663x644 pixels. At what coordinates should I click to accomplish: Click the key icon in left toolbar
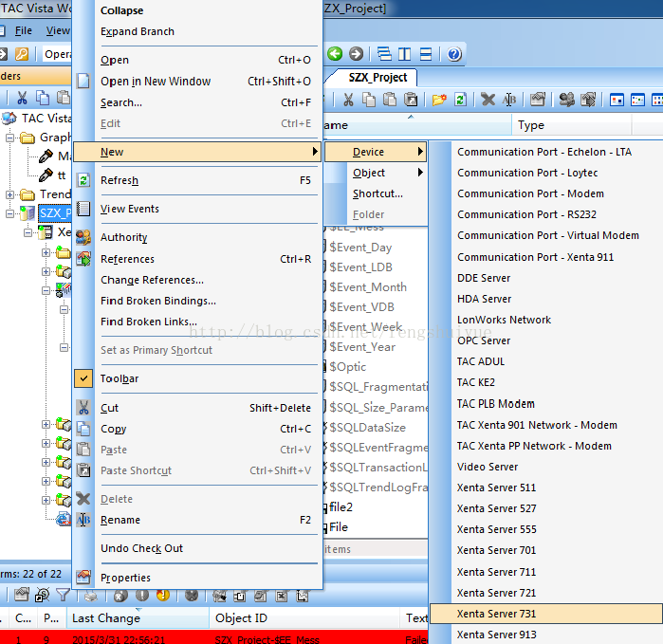click(22, 54)
